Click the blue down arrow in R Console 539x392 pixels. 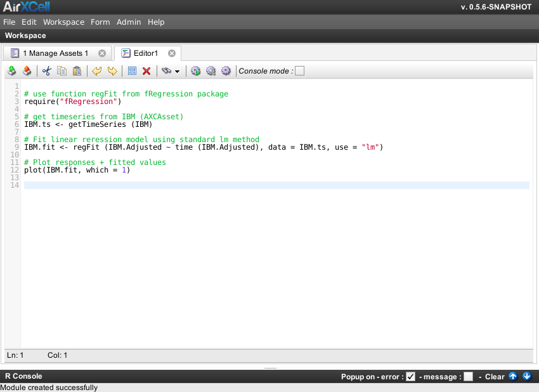pyautogui.click(x=526, y=376)
